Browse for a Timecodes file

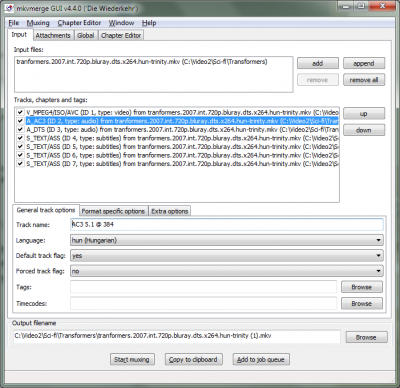pyautogui.click(x=362, y=304)
